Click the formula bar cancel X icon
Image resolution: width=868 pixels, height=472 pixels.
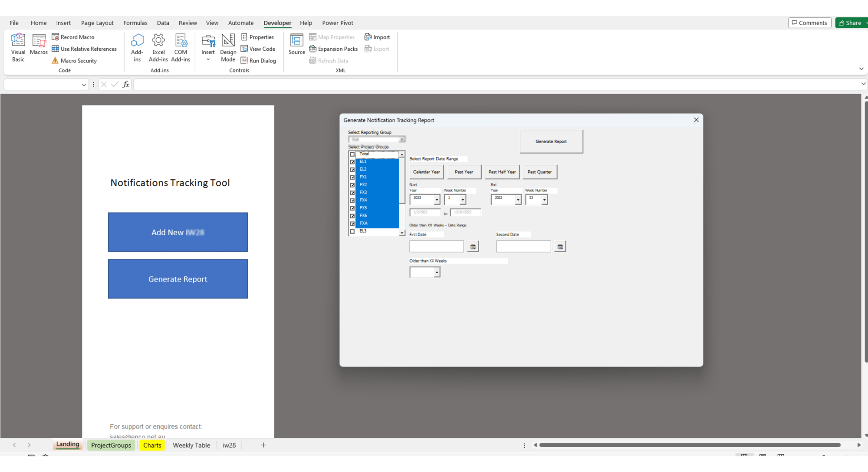104,85
